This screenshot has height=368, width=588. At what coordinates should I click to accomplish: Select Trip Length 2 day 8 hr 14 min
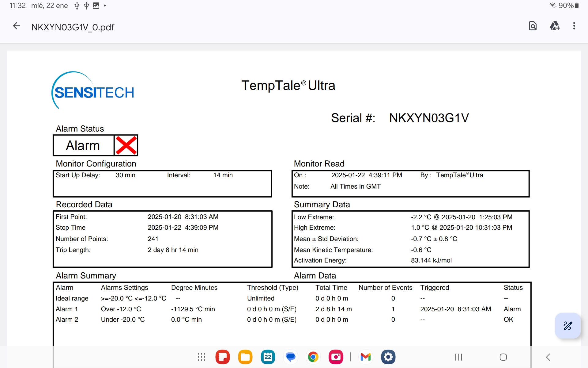[173, 250]
